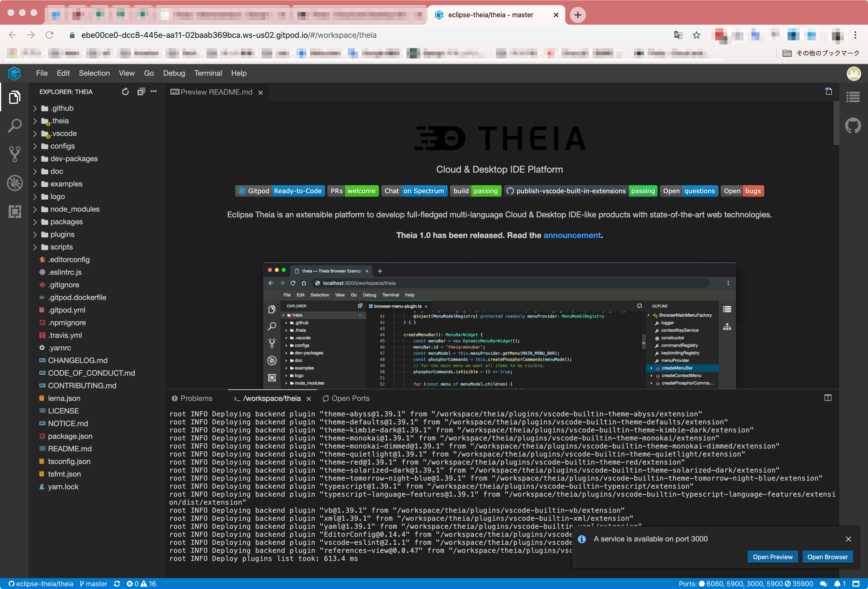Split the terminal panel
Viewport: 868px width, 589px height.
[828, 398]
